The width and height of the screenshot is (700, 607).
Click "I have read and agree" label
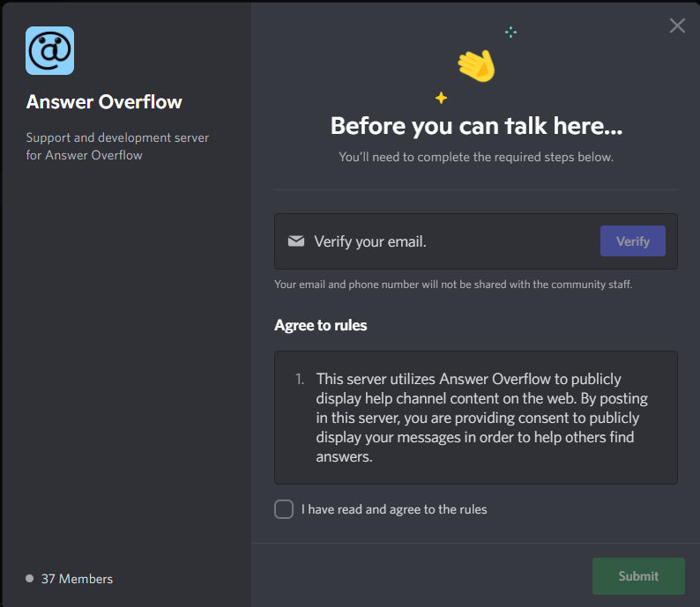394,509
